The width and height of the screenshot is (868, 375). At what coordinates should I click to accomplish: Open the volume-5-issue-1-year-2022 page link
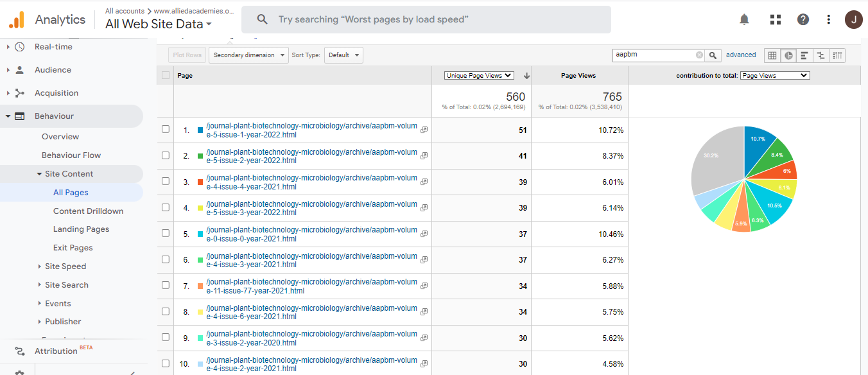[x=311, y=130]
